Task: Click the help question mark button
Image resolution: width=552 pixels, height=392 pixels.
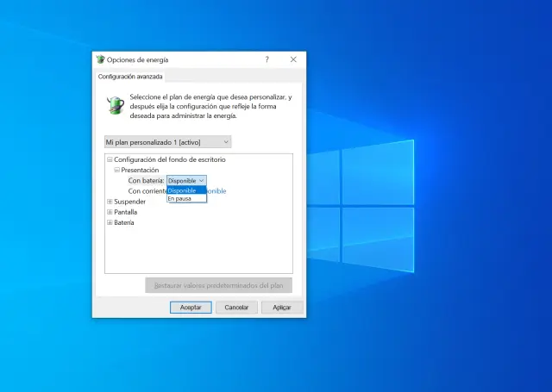Action: [x=267, y=59]
